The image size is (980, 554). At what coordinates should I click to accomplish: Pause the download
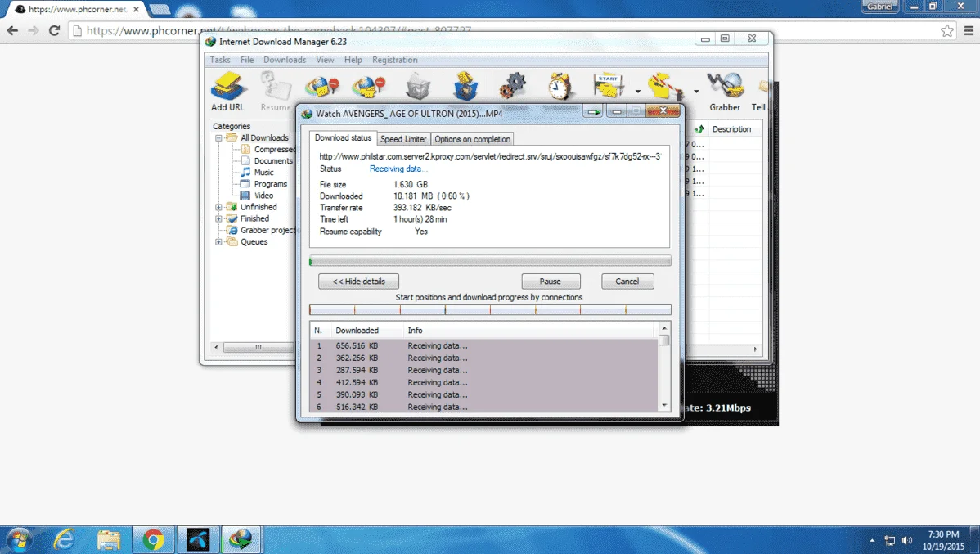click(551, 282)
